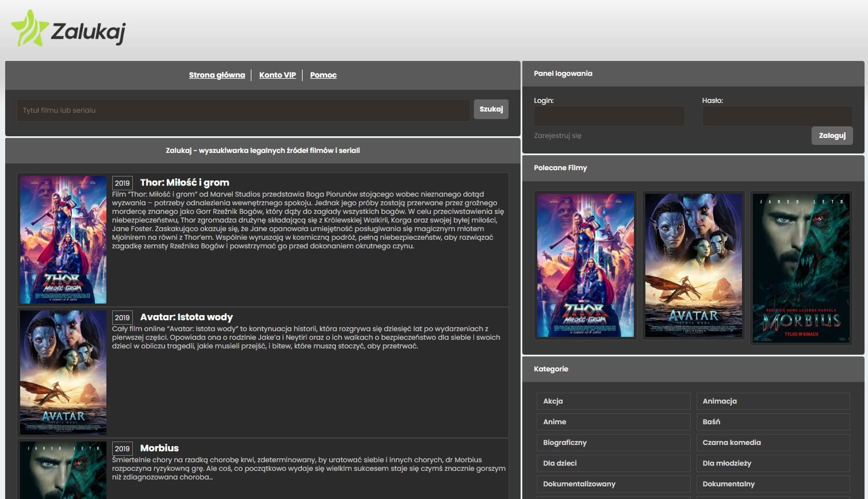Focus the Login input field
868x499 pixels.
[x=609, y=116]
